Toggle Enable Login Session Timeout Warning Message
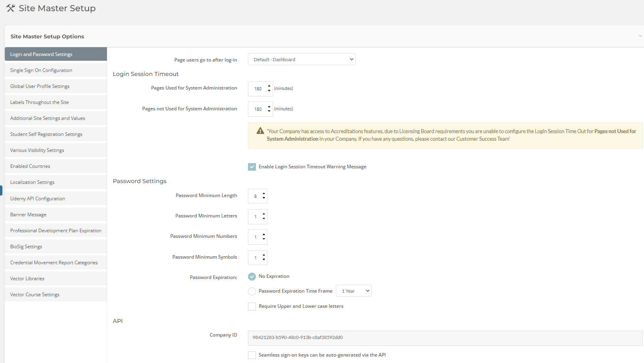The height and width of the screenshot is (363, 644). [x=252, y=167]
